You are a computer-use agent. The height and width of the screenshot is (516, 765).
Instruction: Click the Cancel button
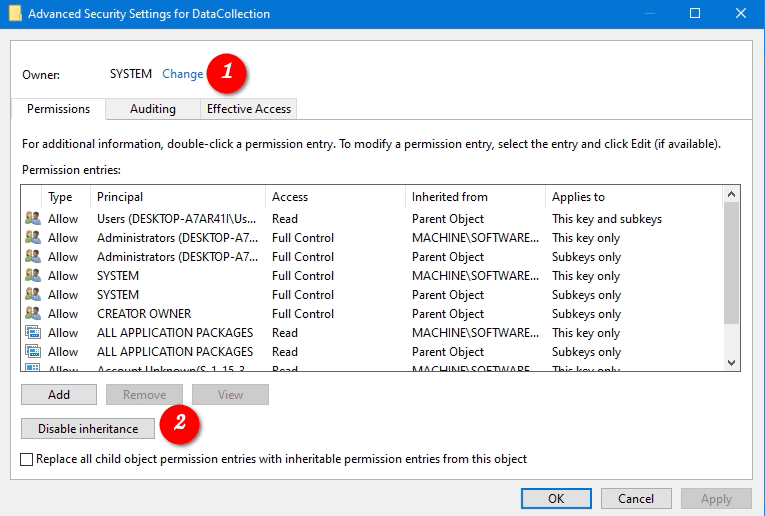(x=636, y=498)
